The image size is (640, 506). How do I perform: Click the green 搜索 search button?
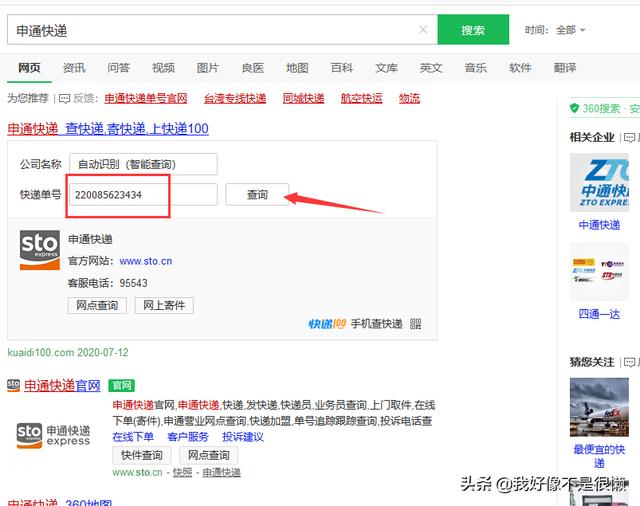(473, 29)
